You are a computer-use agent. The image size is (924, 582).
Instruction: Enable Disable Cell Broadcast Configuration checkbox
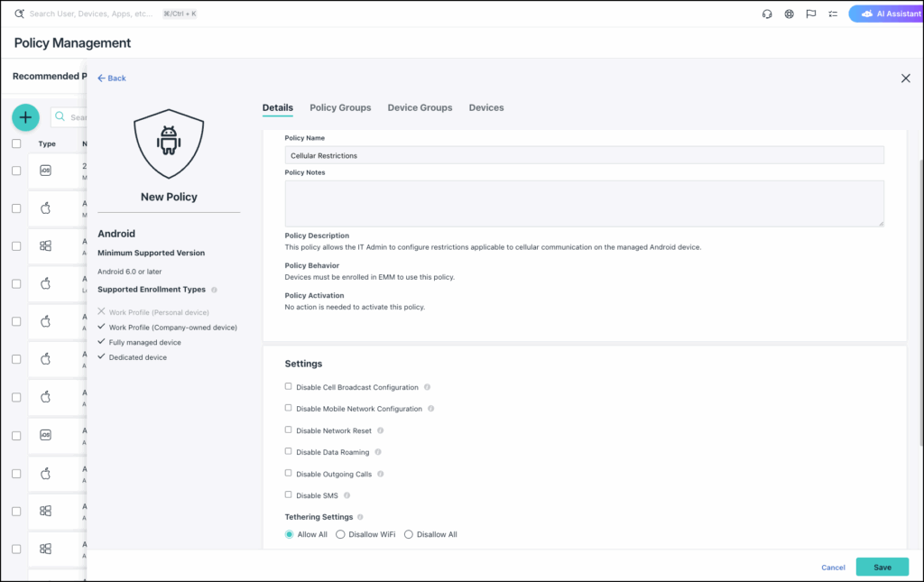[x=289, y=387]
